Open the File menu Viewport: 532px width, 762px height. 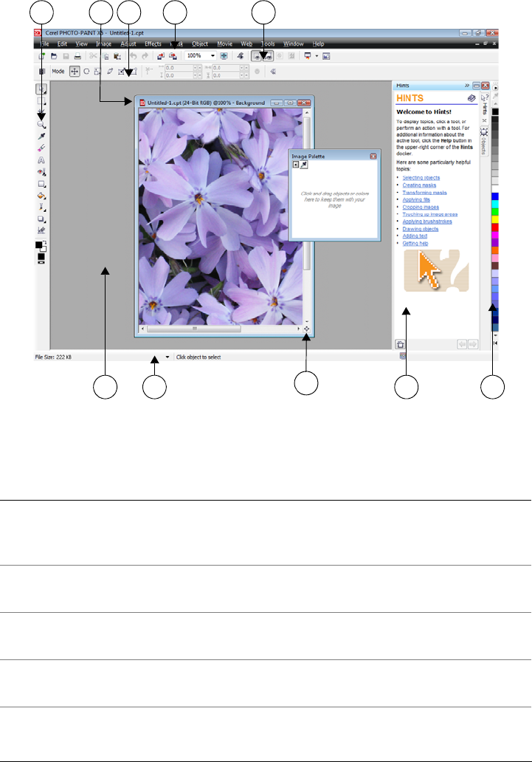[44, 44]
